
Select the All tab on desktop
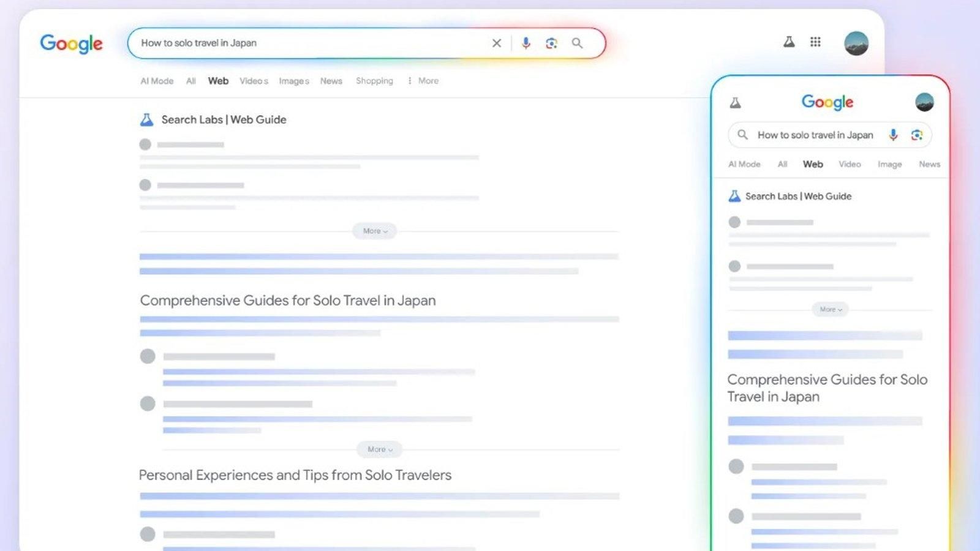coord(191,81)
